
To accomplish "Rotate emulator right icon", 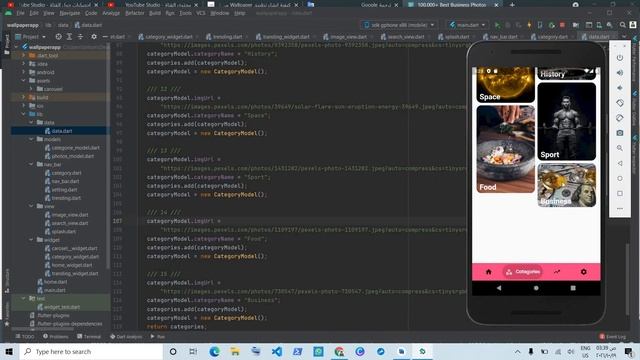I will tap(620, 118).
